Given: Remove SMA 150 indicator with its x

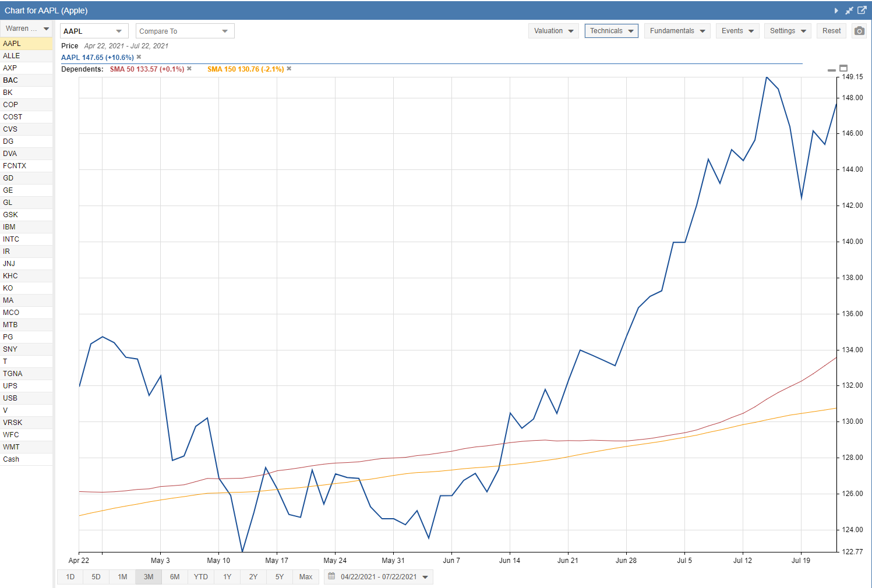Looking at the screenshot, I should (289, 69).
